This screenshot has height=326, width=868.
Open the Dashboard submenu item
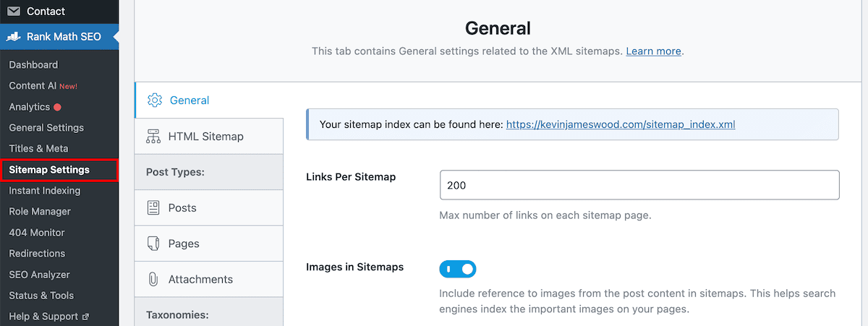(x=33, y=65)
